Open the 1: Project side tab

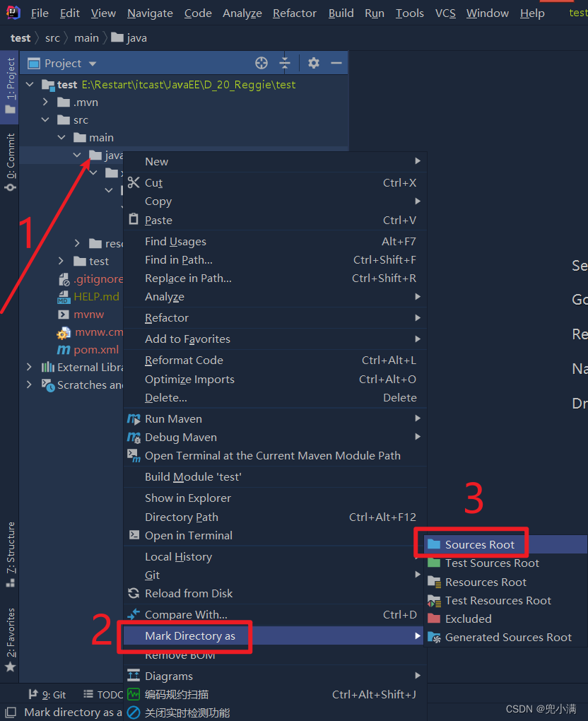[x=10, y=86]
